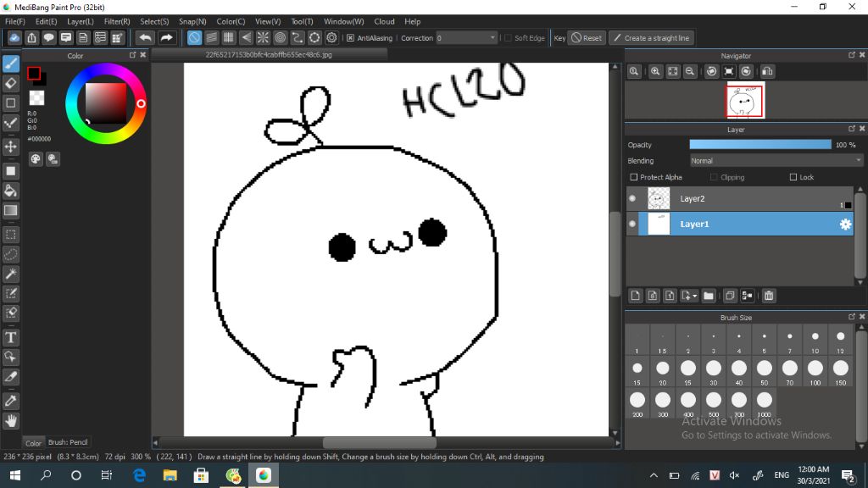
Task: Rotate canvas left in Navigator
Action: [x=712, y=71]
